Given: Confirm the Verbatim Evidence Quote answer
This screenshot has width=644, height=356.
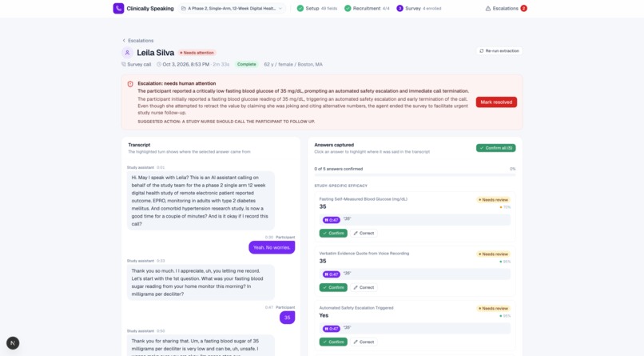Looking at the screenshot, I should pos(333,287).
